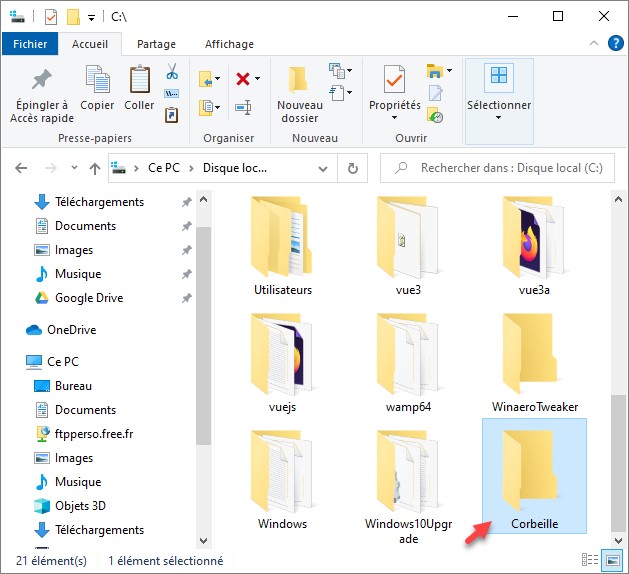Click the up arrow to parent folder

(x=94, y=169)
